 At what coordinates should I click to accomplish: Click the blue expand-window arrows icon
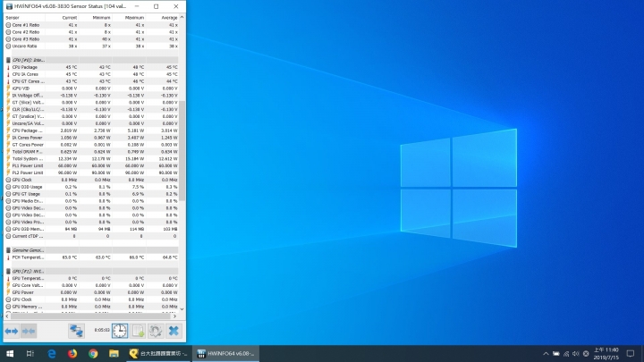(12, 331)
